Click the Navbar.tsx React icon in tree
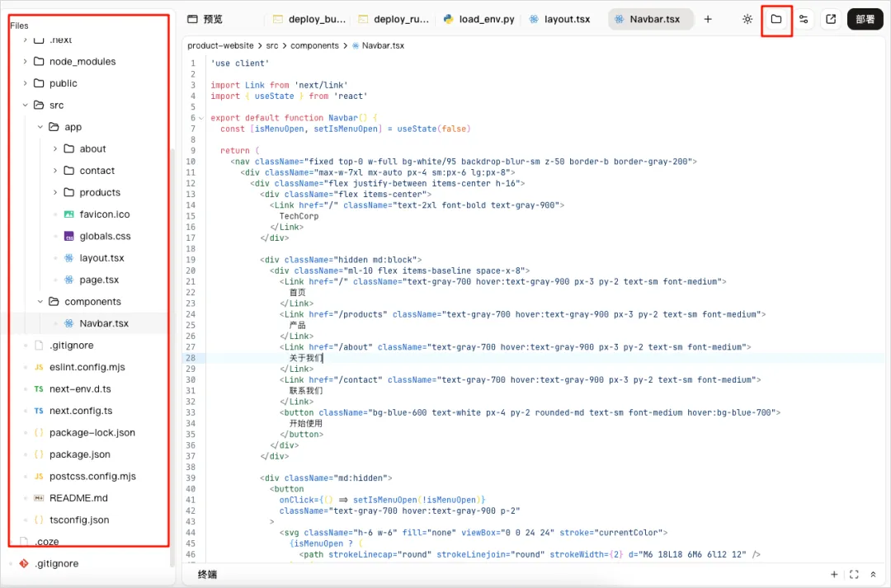 (68, 323)
